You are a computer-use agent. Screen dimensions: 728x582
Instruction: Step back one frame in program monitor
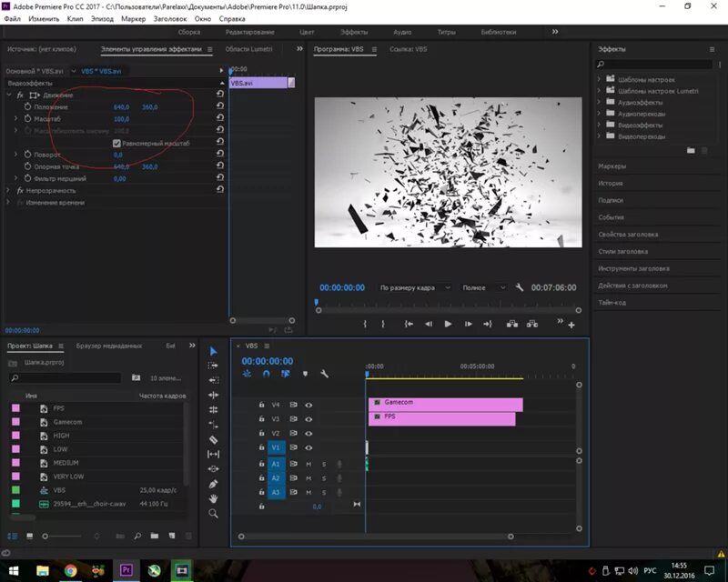[428, 324]
